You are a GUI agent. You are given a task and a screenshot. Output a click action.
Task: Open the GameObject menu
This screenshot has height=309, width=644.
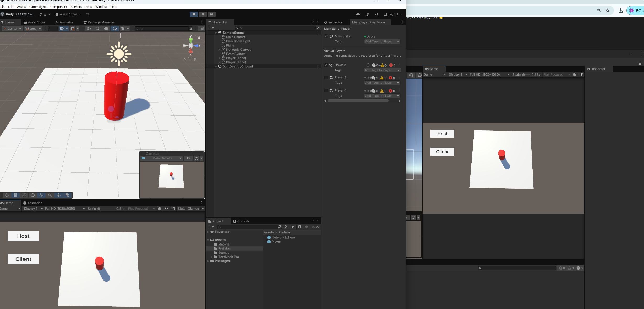(38, 7)
